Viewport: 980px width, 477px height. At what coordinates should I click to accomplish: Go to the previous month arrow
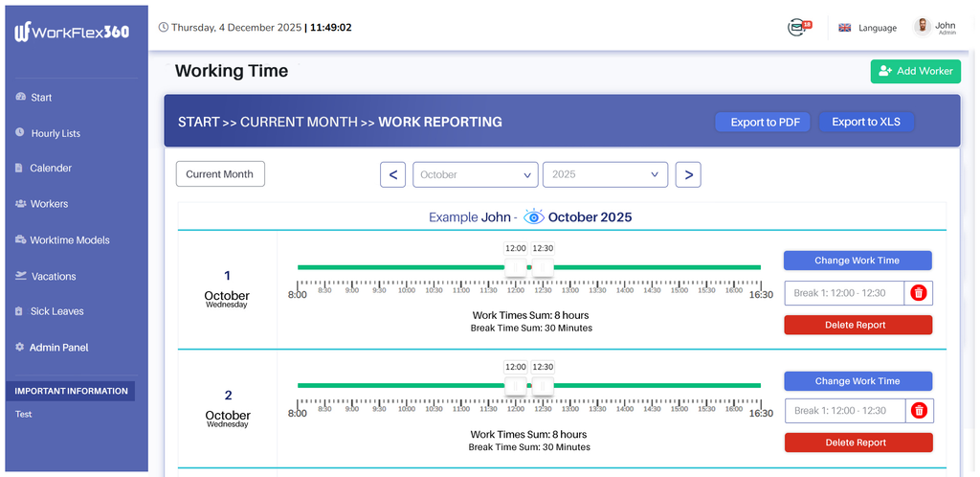click(392, 174)
